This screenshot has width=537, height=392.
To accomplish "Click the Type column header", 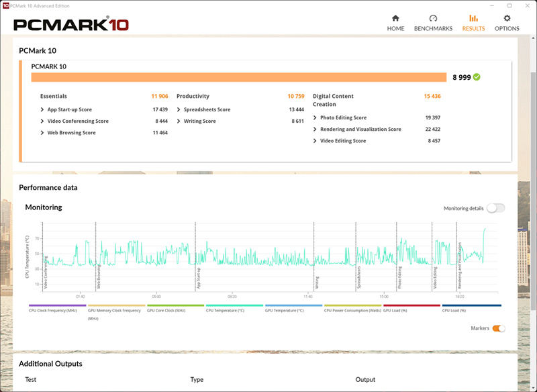I will [197, 379].
